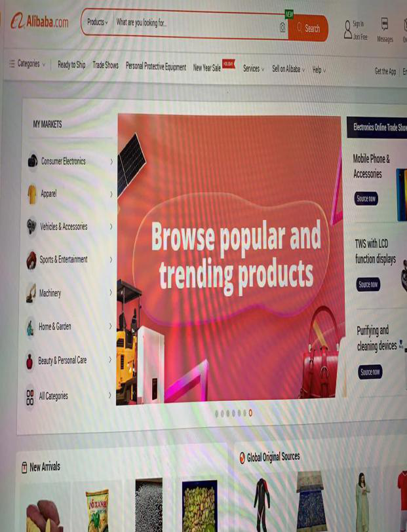Open the Products search type dropdown
This screenshot has width=407, height=532.
pyautogui.click(x=97, y=22)
